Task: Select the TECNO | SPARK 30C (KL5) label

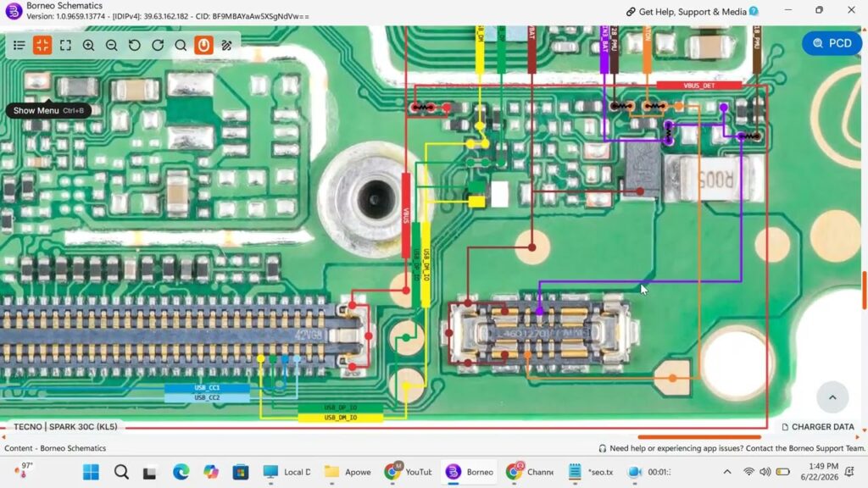Action: [x=65, y=427]
